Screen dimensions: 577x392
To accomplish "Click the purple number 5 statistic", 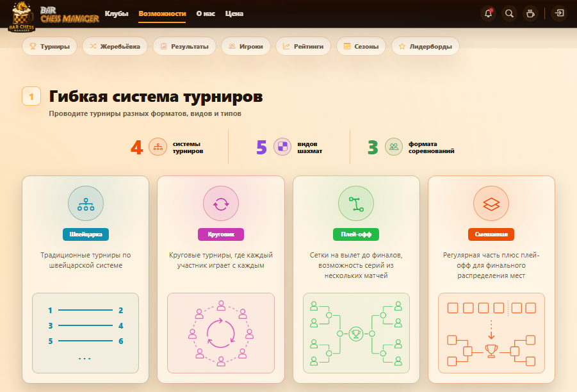I will 261,147.
